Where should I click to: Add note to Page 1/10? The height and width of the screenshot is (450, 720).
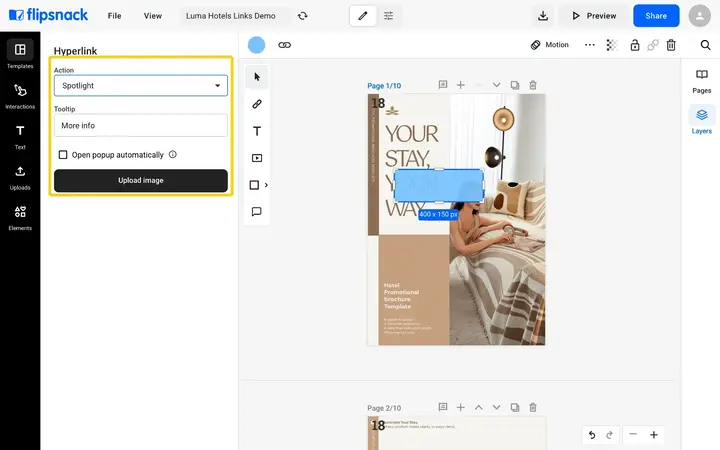443,85
